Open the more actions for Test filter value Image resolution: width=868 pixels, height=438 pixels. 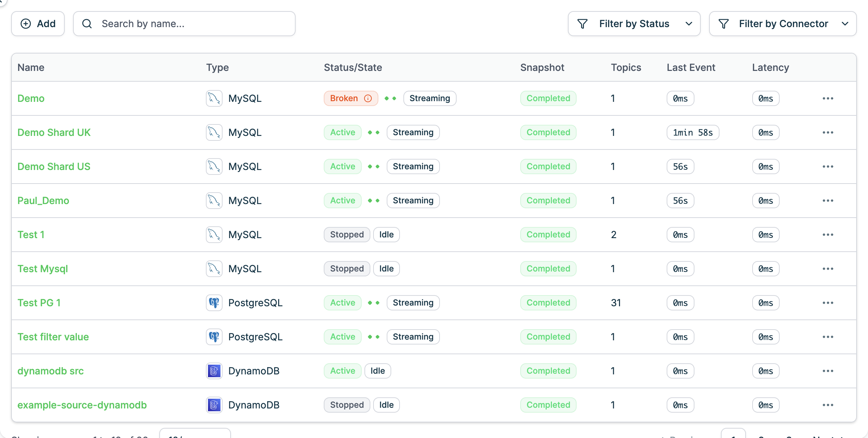(x=828, y=337)
